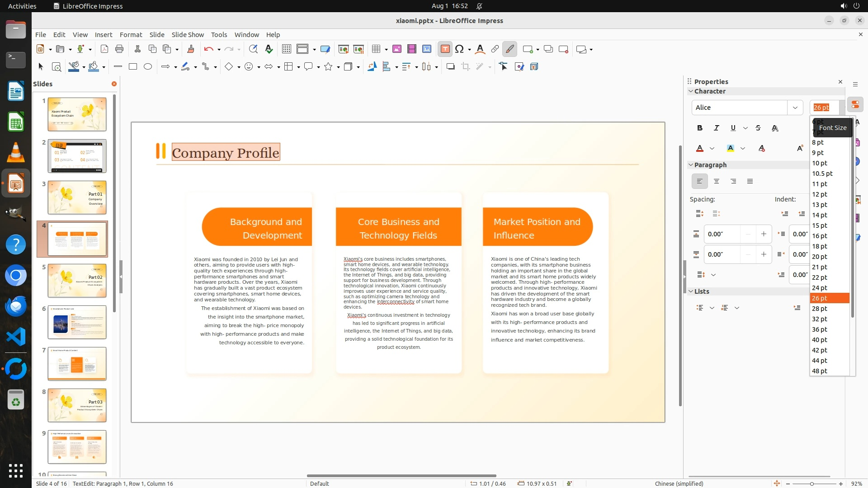Viewport: 868px width, 488px height.
Task: Open the Format menu
Action: [x=131, y=35]
